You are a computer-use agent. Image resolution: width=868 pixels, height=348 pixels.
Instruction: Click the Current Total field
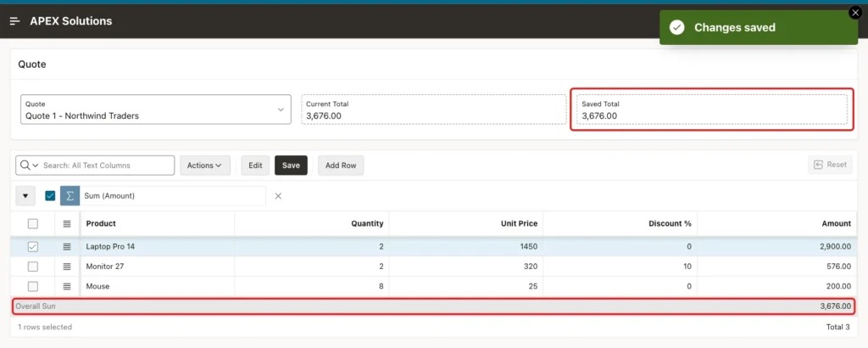coord(433,109)
